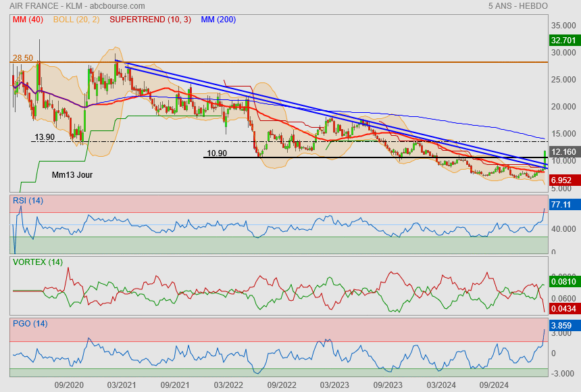581x392 pixels.
Task: Click the 'Mm13 Jour' annotation
Action: pyautogui.click(x=72, y=174)
